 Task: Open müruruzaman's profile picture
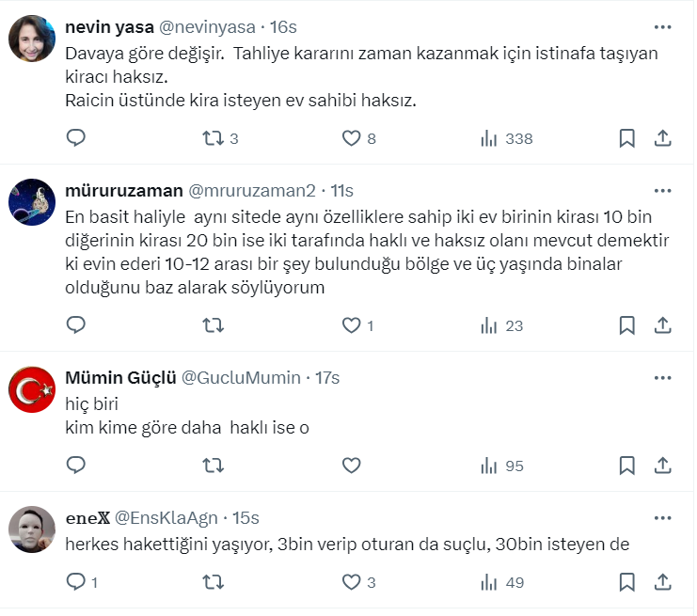point(31,202)
